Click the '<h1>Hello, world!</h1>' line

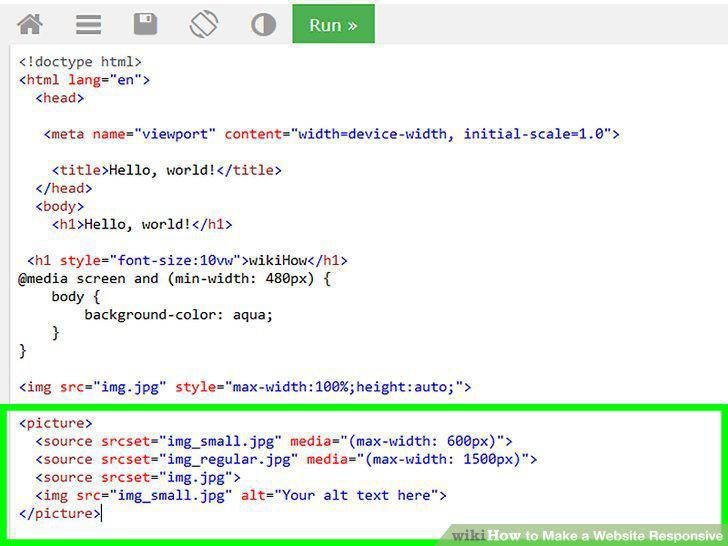tap(142, 225)
